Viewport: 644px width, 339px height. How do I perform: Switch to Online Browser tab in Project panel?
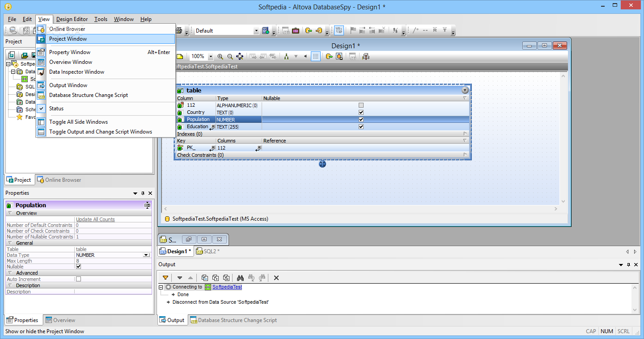[x=59, y=180]
